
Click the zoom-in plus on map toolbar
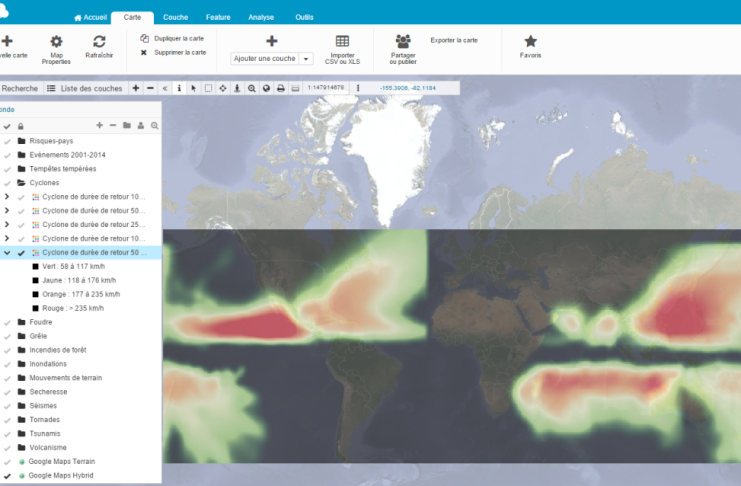(136, 88)
